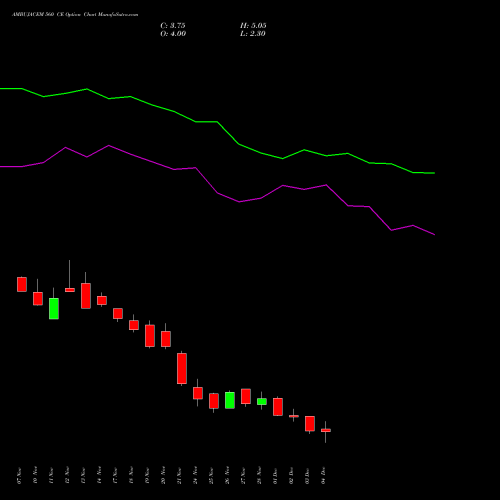Select the 03 Dec date label

[307, 475]
